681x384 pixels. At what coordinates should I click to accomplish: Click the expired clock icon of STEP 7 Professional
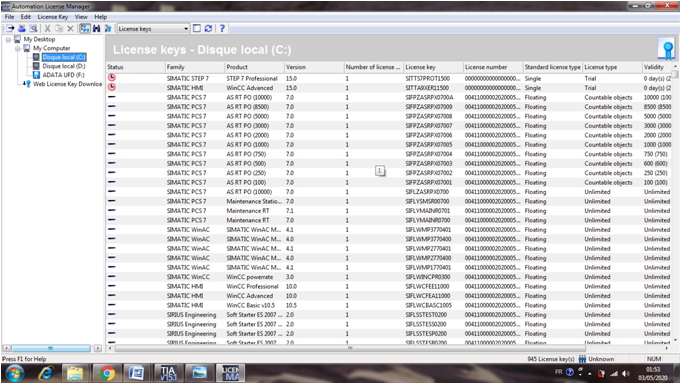112,78
